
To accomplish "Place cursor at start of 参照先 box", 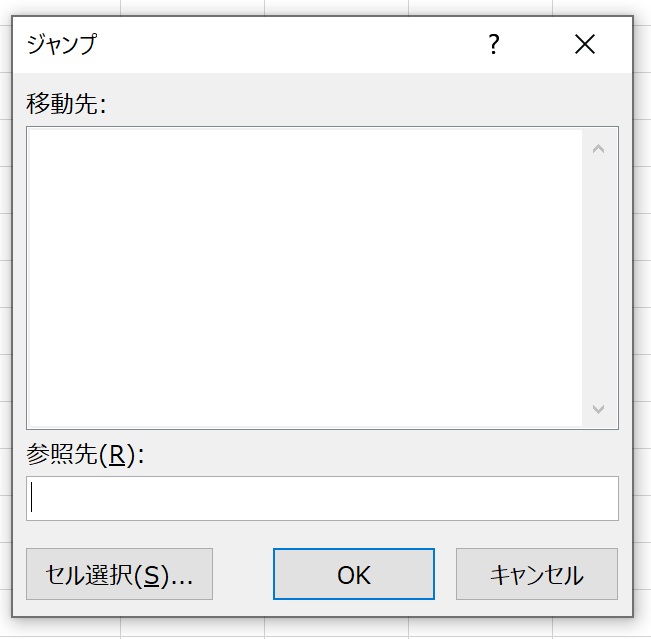I will tap(32, 497).
